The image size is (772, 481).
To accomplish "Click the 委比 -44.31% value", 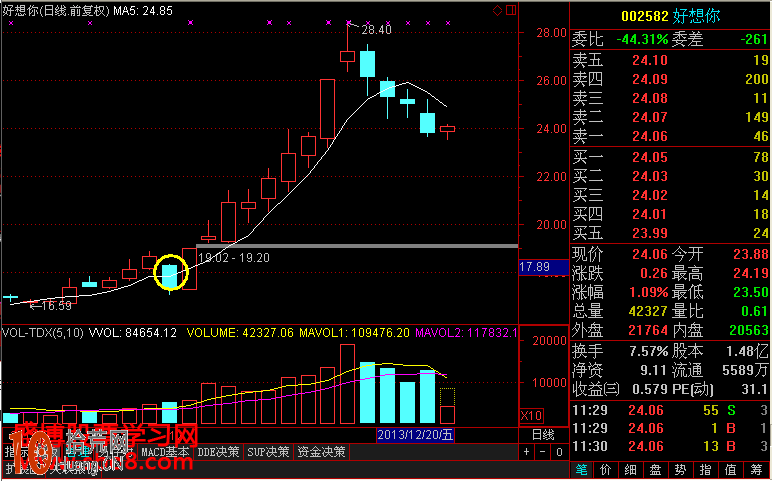I will [x=642, y=39].
